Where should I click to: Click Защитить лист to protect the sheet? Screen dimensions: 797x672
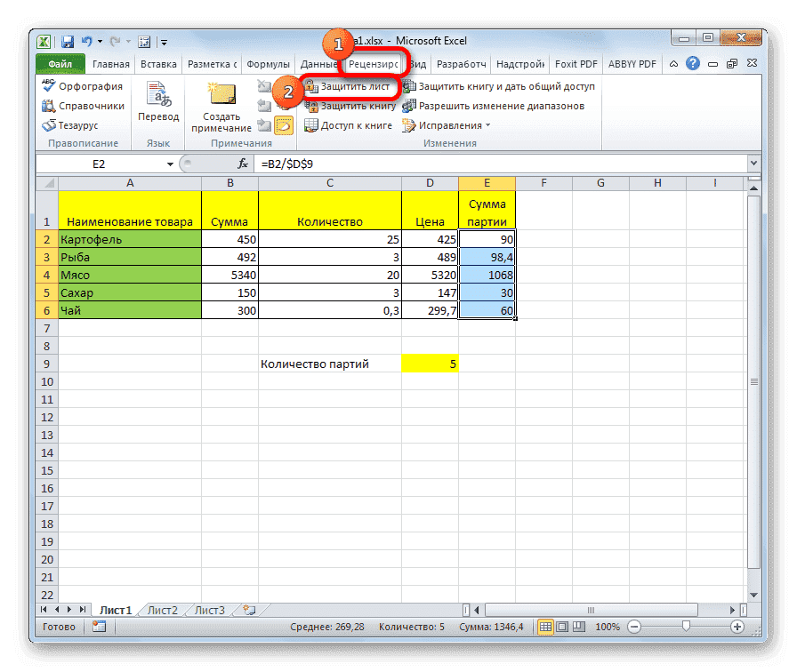coord(350,85)
